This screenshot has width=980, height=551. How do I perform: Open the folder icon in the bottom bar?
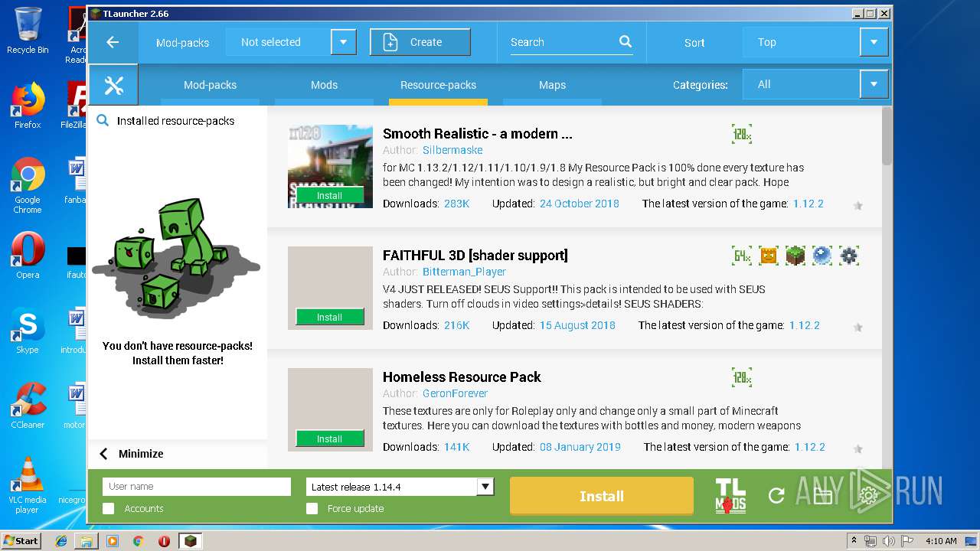click(823, 496)
